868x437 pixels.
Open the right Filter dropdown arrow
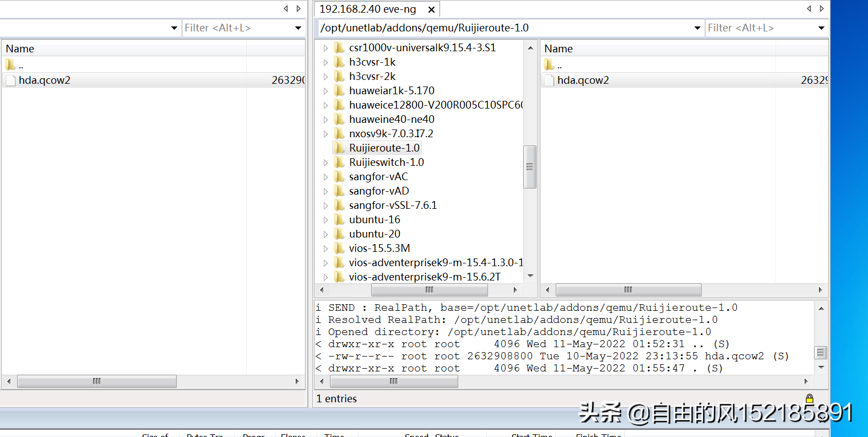[x=821, y=28]
